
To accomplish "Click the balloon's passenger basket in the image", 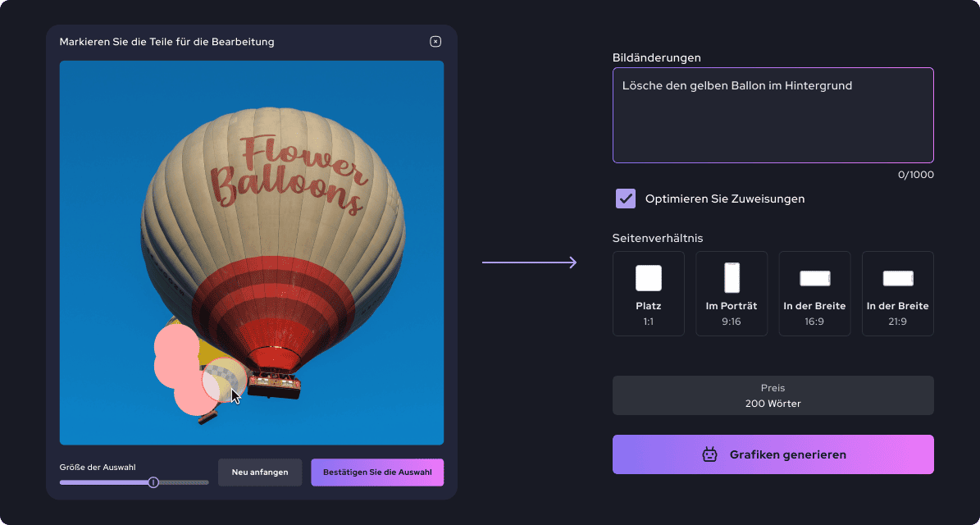I will click(x=274, y=384).
